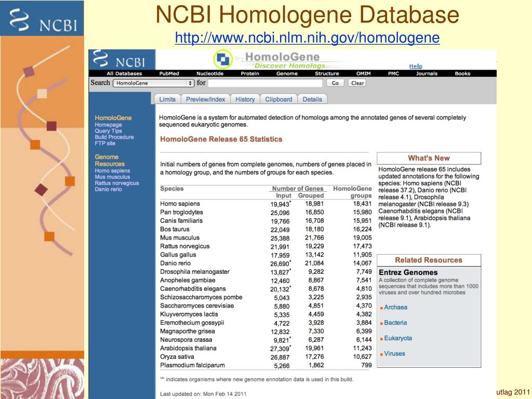Click the Species column header

click(x=171, y=189)
